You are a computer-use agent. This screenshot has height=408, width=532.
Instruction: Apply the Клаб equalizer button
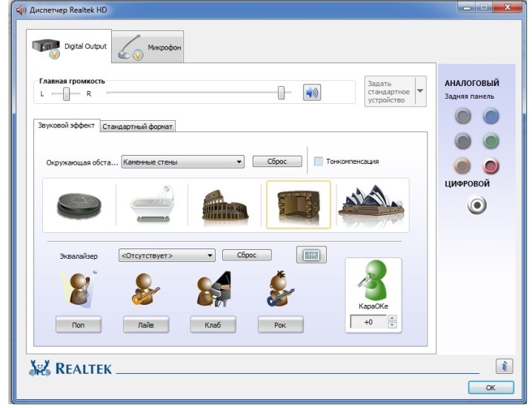tap(213, 325)
